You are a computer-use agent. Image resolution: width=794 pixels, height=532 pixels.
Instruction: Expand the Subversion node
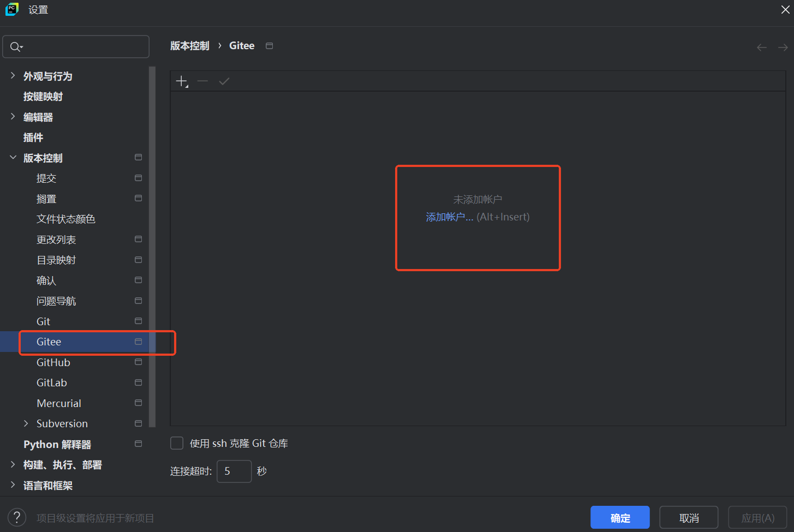tap(26, 423)
